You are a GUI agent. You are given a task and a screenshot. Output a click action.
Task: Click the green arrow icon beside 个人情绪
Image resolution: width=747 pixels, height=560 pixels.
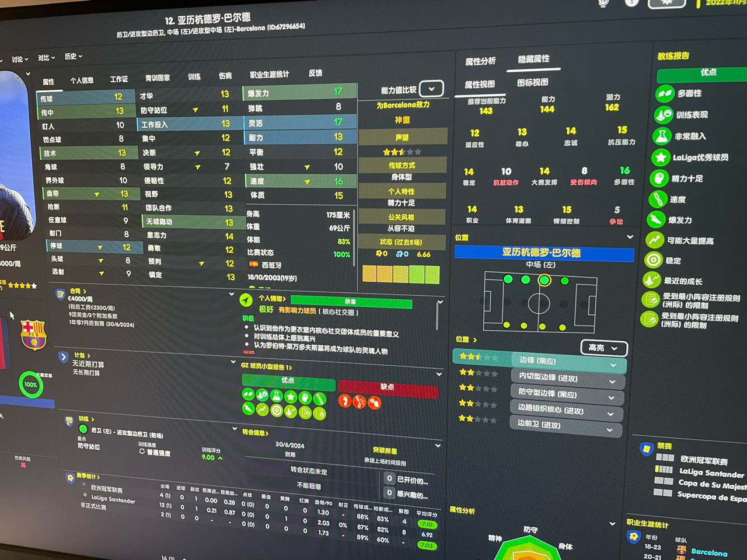[246, 301]
